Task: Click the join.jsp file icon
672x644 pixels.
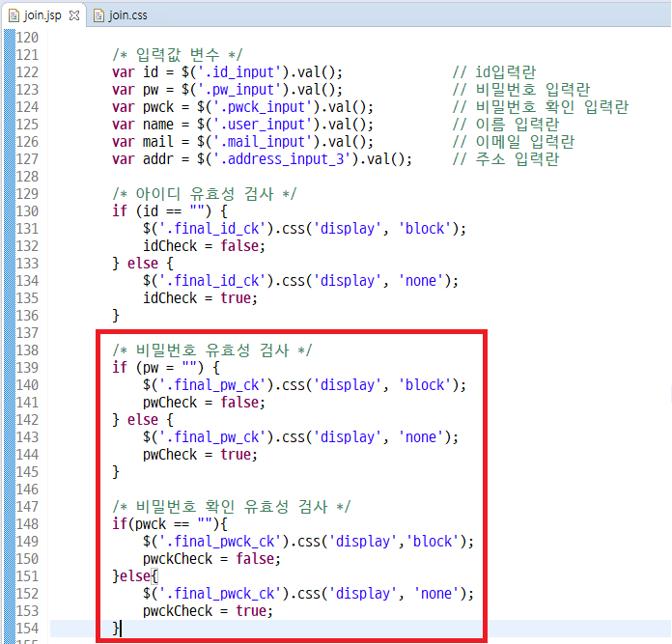Action: 14,15
